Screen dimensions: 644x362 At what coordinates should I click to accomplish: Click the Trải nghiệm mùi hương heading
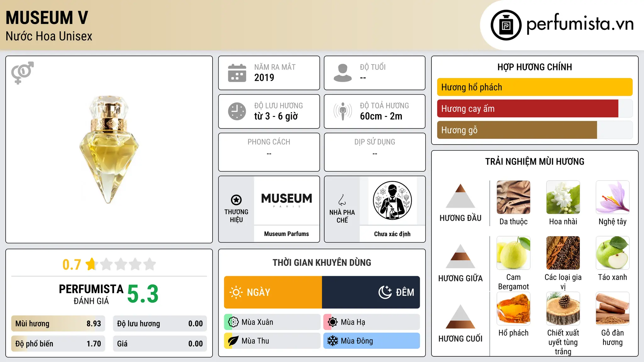535,162
